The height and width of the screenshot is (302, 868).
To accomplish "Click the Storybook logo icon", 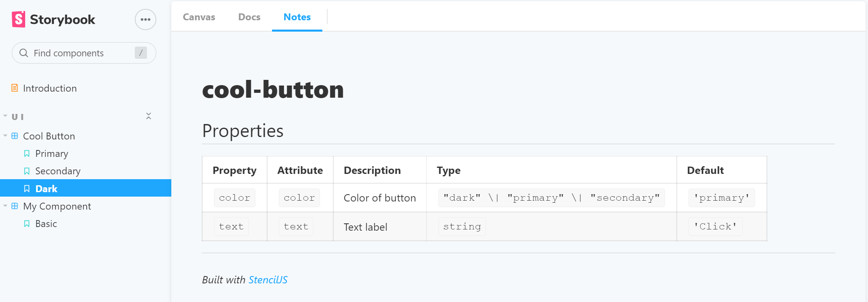I will [19, 19].
